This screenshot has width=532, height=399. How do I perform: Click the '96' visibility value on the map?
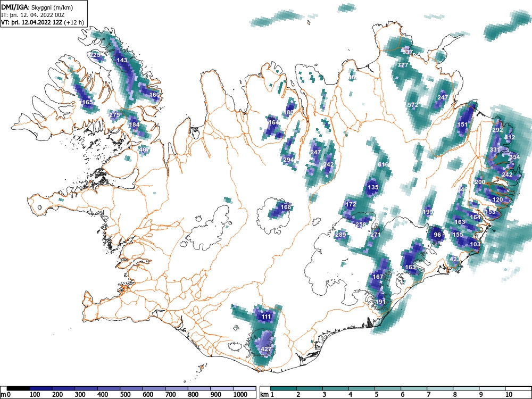pos(438,235)
